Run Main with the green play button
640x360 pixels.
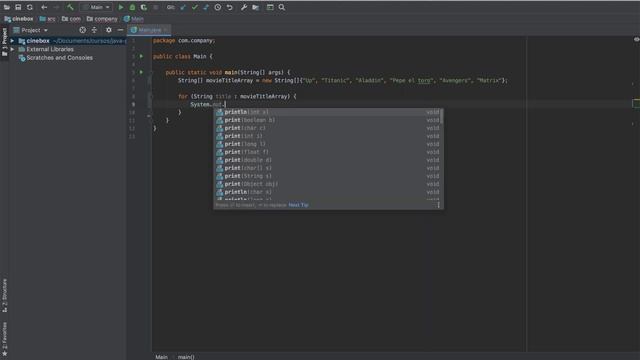120,7
